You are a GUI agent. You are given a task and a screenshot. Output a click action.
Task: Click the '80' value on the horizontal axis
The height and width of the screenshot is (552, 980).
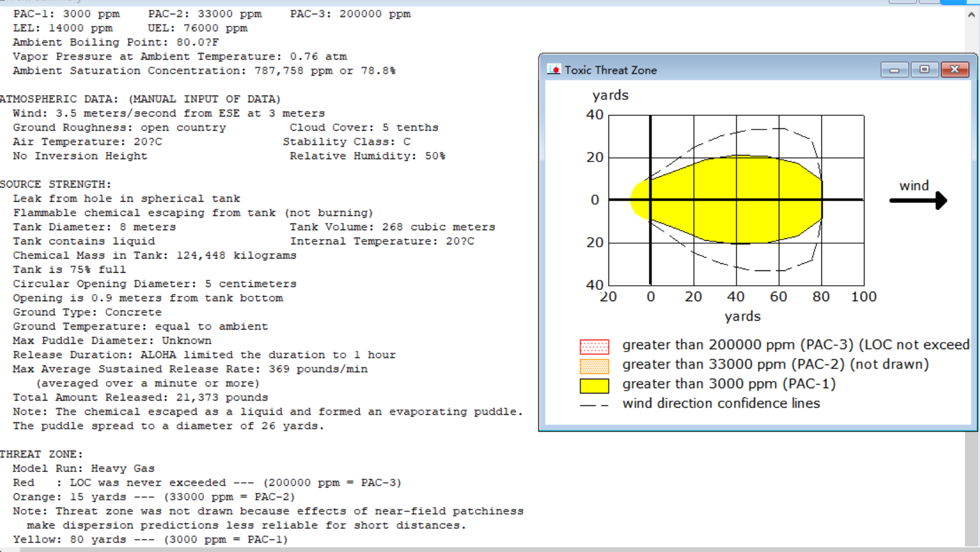[821, 296]
